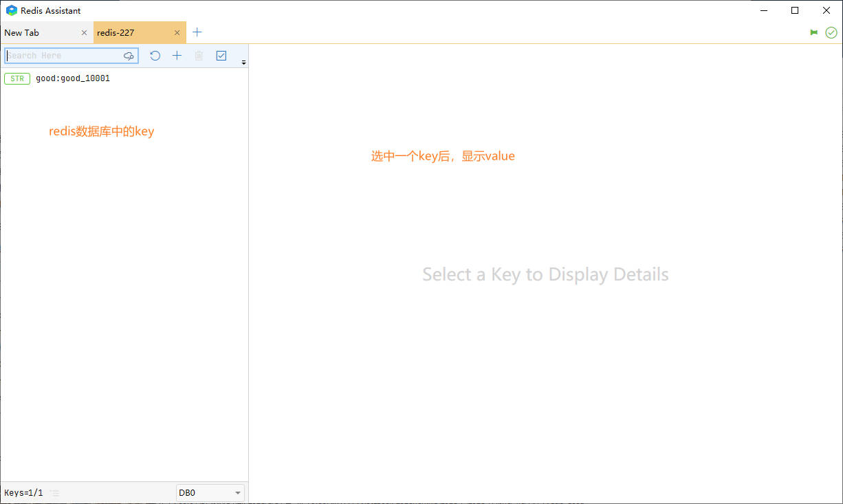Click the faded list icon beside Keys count
843x504 pixels.
pyautogui.click(x=55, y=493)
